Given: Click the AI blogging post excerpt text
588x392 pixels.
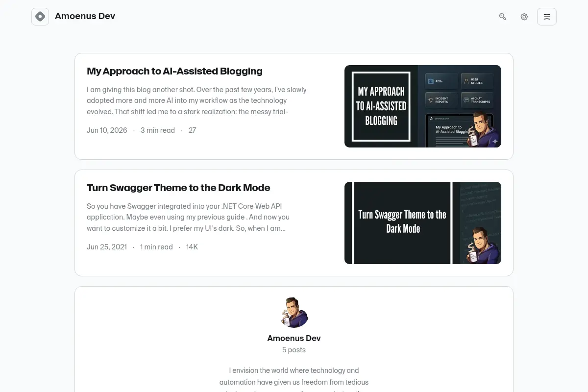Looking at the screenshot, I should pos(197,100).
